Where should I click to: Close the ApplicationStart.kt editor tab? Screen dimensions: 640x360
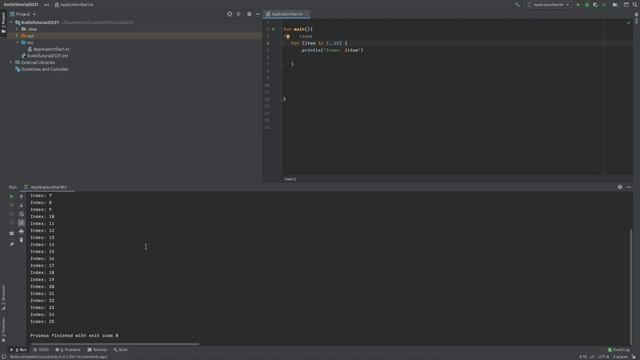(307, 14)
